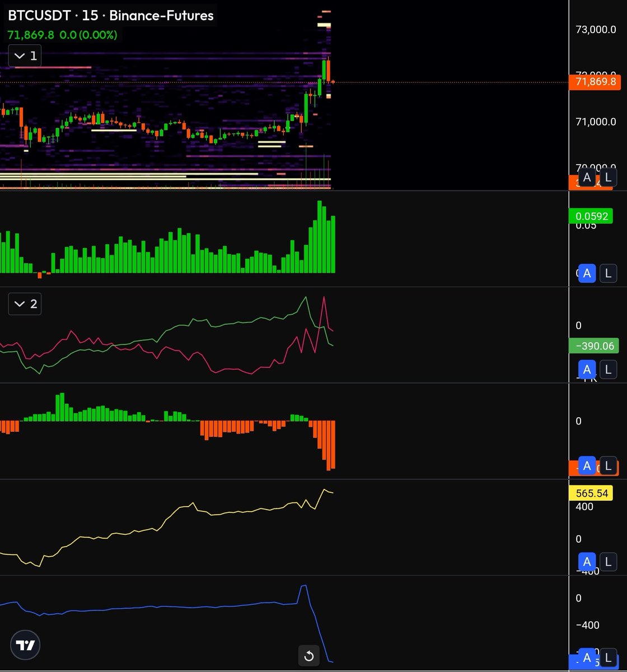627x672 pixels.
Task: Click A button in bottom blue line pane
Action: [x=587, y=657]
